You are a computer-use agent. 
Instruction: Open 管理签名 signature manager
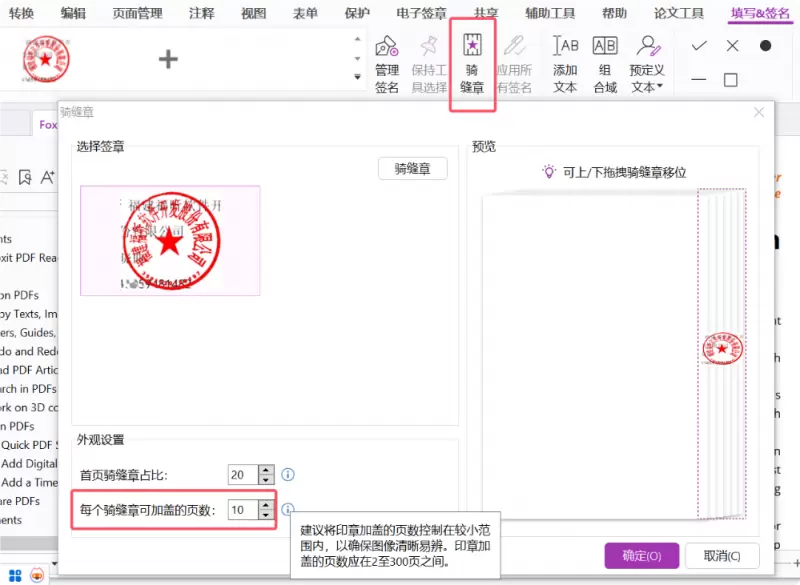click(387, 62)
